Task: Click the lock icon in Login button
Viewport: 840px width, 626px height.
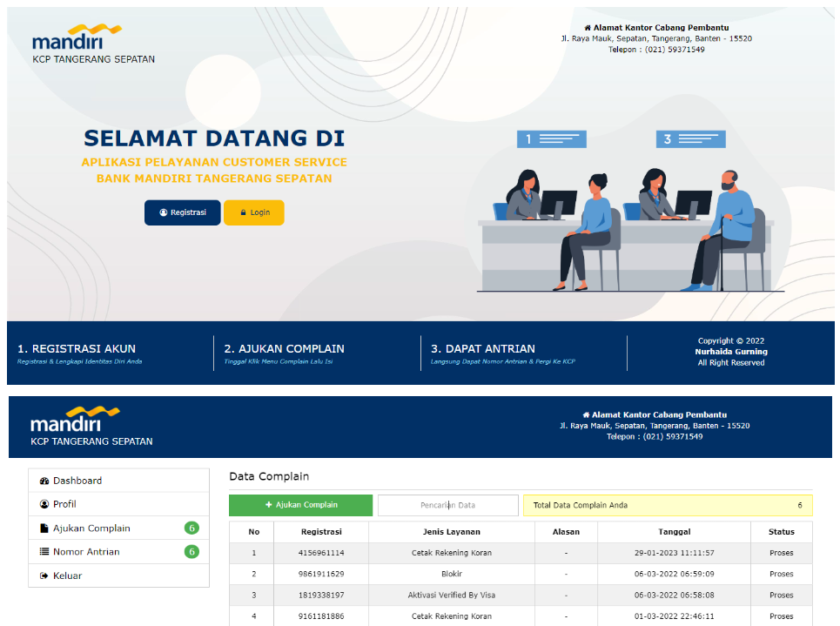Action: pos(243,212)
